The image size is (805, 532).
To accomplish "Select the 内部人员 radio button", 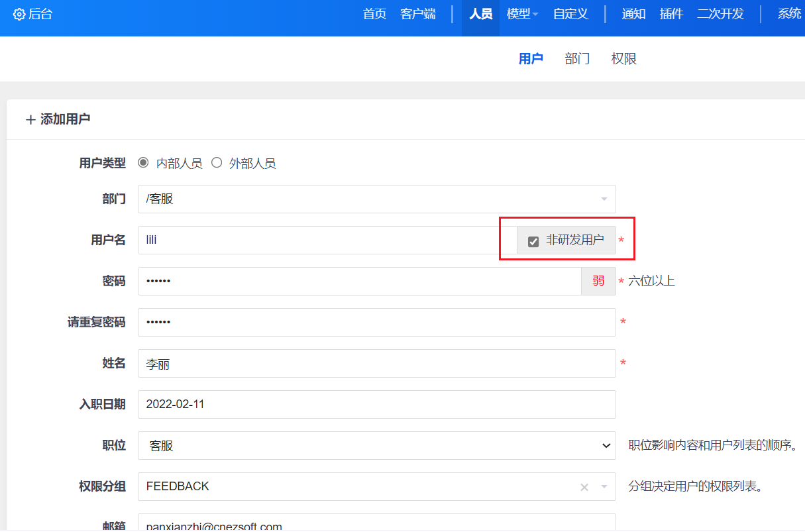I will [143, 162].
